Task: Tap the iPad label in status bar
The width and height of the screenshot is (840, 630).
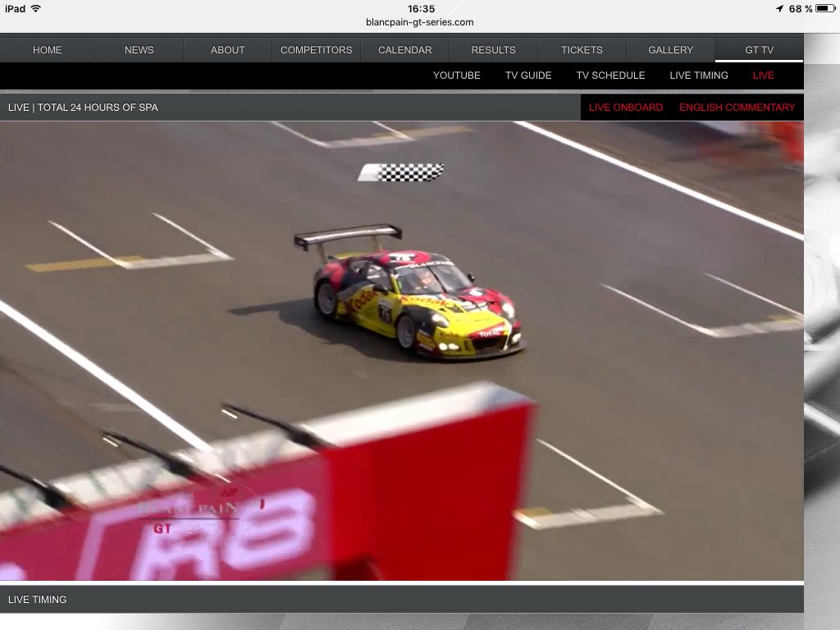Action: [15, 8]
